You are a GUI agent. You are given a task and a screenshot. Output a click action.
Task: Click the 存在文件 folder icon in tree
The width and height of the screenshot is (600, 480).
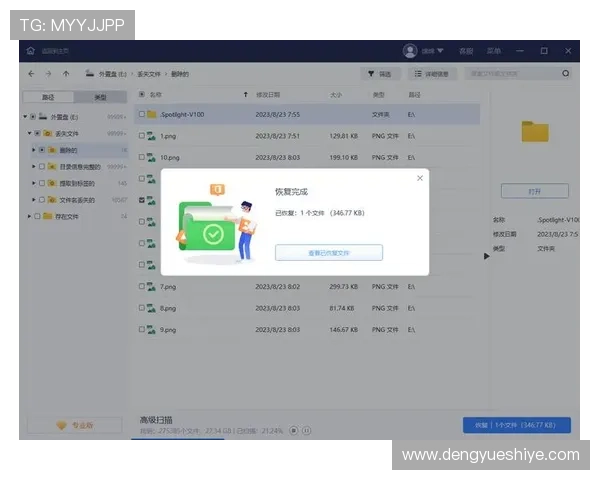[47, 216]
